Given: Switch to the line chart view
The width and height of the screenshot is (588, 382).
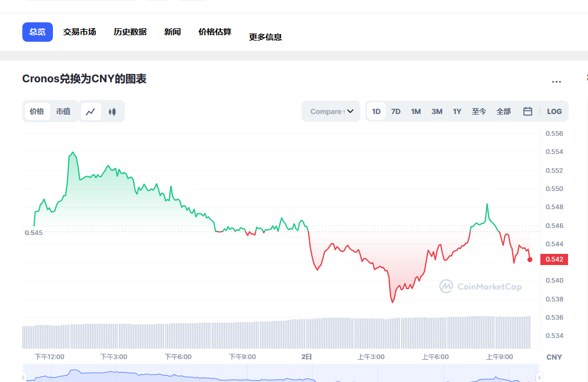Looking at the screenshot, I should [x=91, y=111].
